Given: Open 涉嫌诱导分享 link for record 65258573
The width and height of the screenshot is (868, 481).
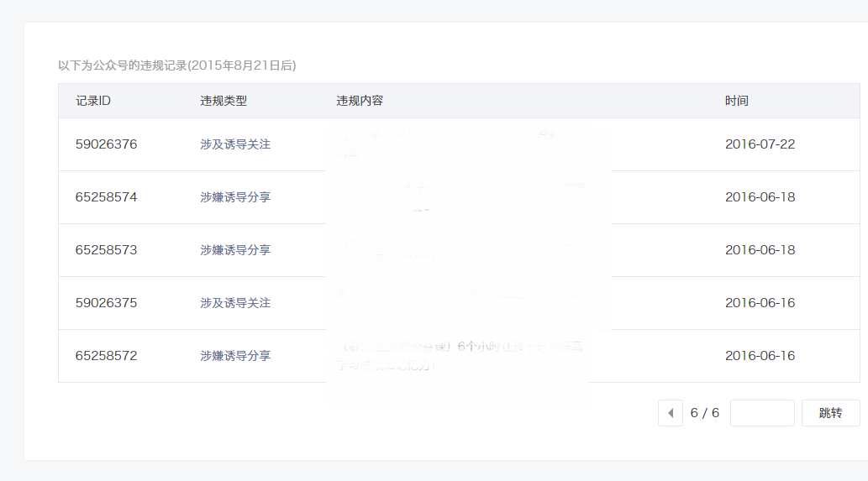Looking at the screenshot, I should (235, 250).
